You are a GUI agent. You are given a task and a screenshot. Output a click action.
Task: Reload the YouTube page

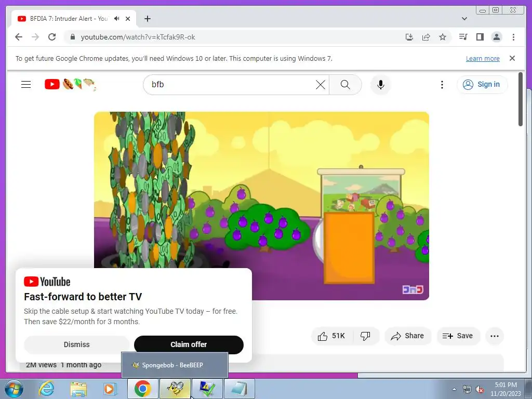[x=52, y=37]
